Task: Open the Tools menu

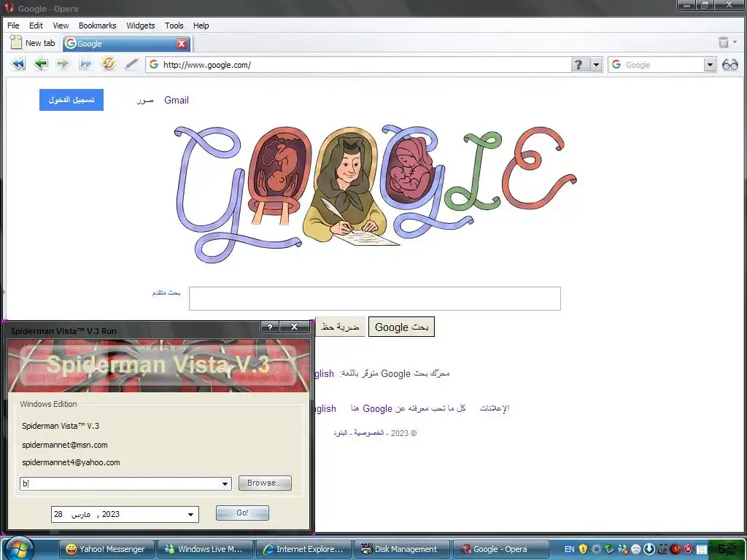Action: tap(174, 26)
